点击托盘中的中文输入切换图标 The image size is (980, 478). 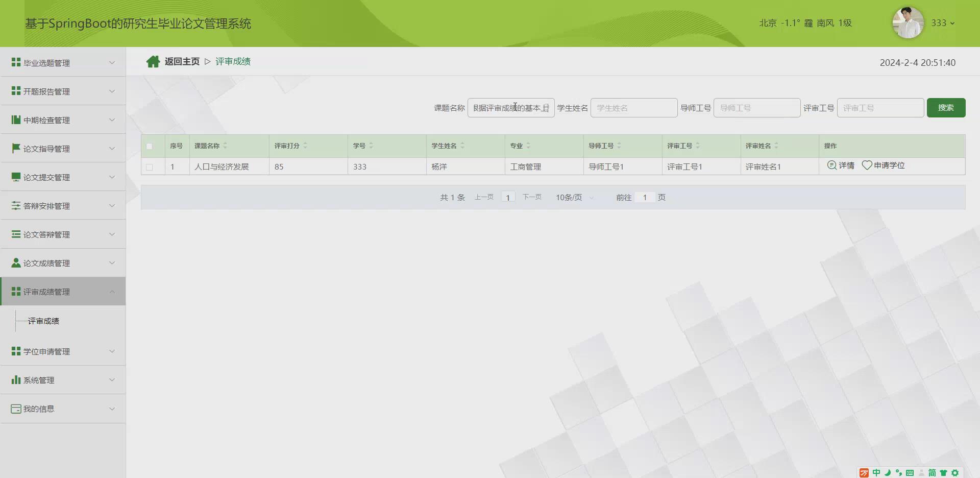[x=876, y=473]
